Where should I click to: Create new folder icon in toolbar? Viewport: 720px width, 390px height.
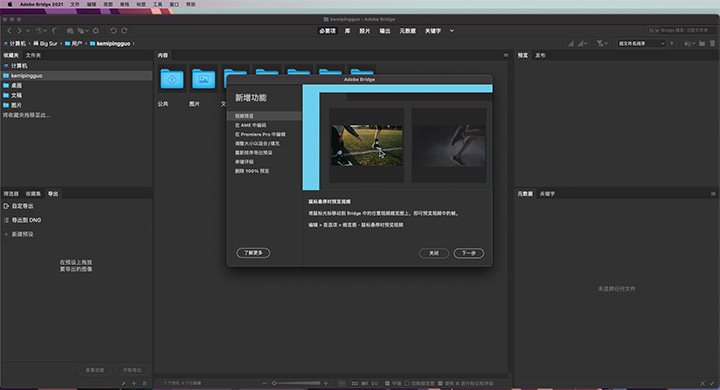702,43
